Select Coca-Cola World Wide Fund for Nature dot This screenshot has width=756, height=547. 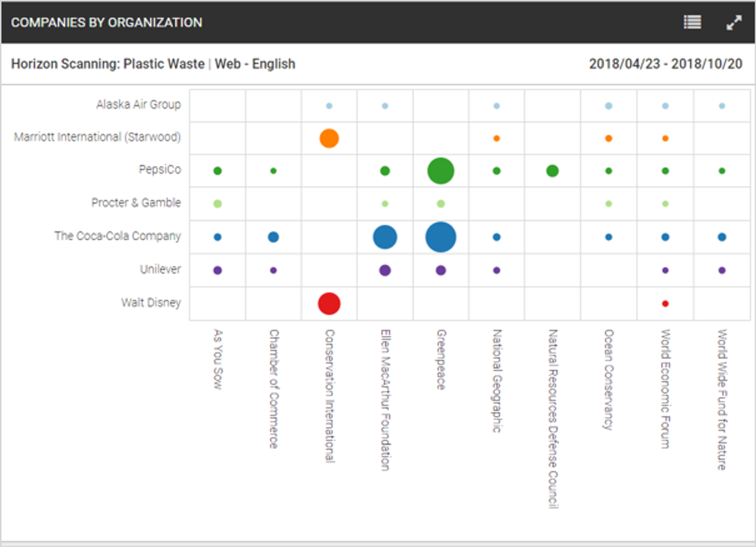click(722, 237)
